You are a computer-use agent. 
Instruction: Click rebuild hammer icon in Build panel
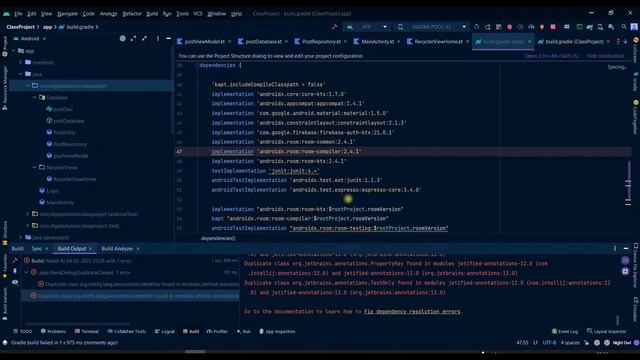click(x=15, y=260)
